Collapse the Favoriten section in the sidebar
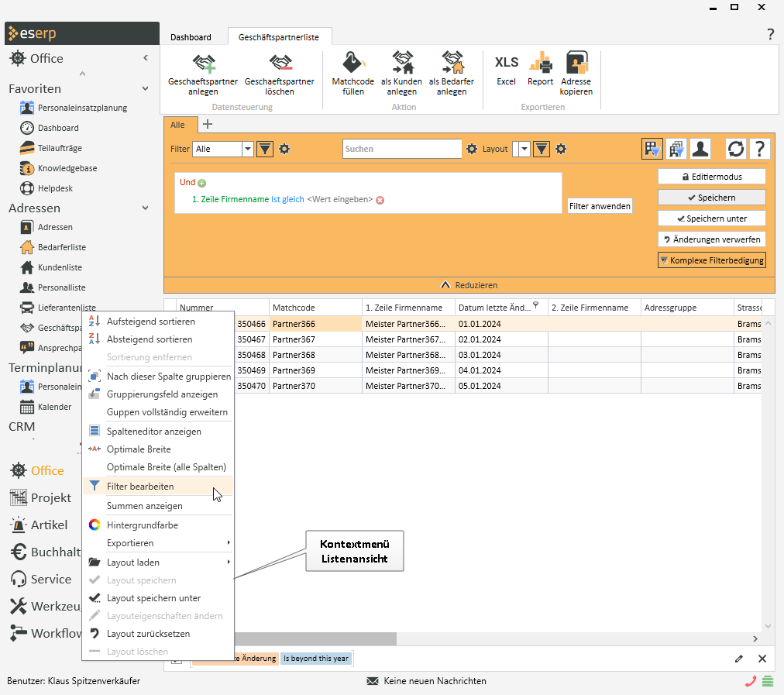 (x=145, y=89)
